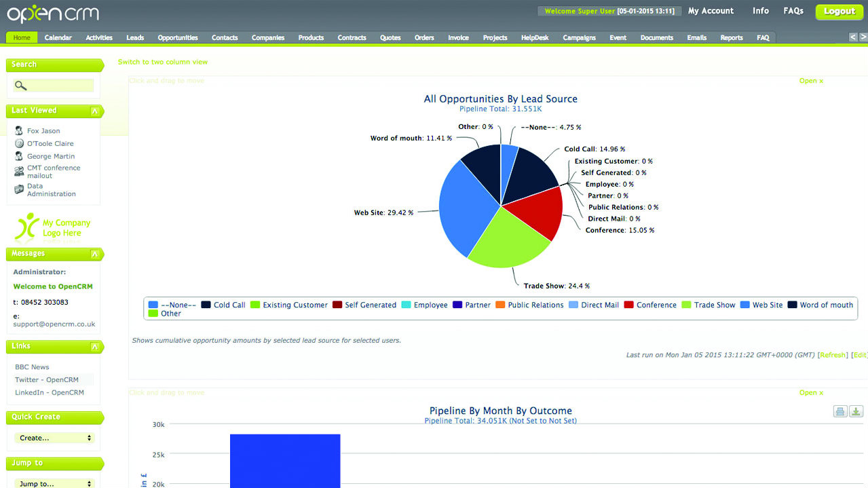Click Conference legend color swatch
Screen dimensions: 868x488
point(629,305)
